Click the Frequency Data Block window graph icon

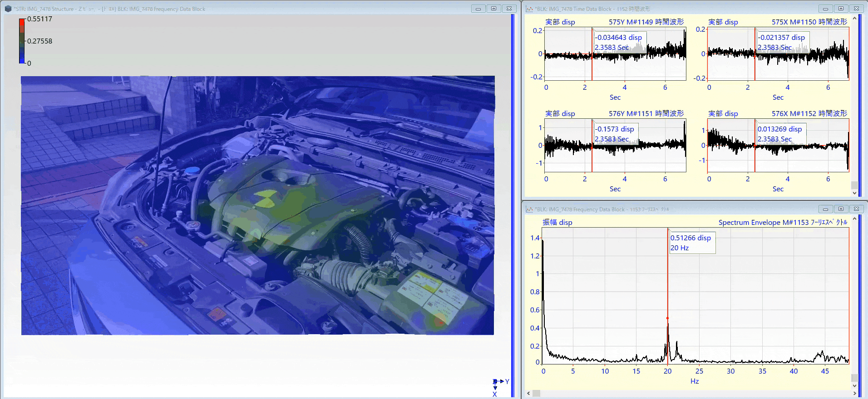(529, 209)
